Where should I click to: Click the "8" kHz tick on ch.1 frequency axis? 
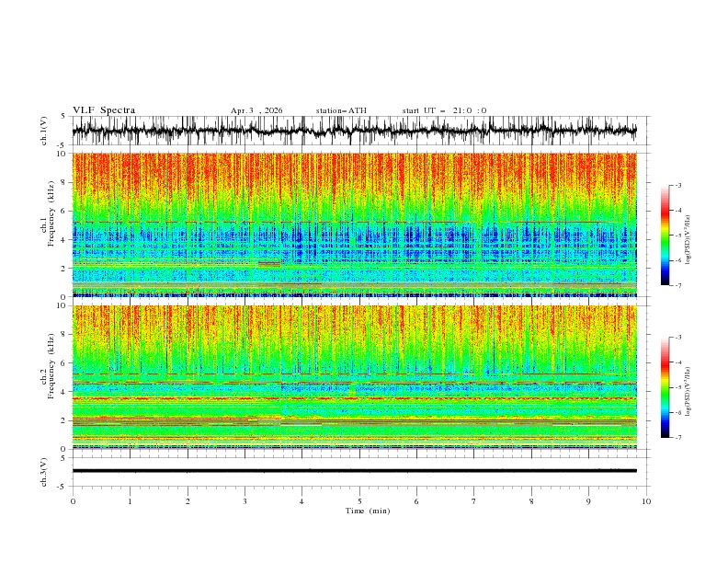point(64,182)
